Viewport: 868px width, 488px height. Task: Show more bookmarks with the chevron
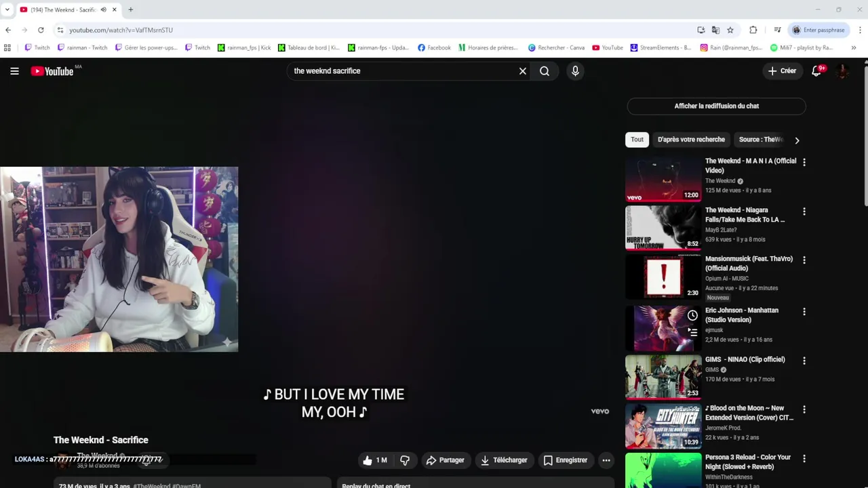854,47
